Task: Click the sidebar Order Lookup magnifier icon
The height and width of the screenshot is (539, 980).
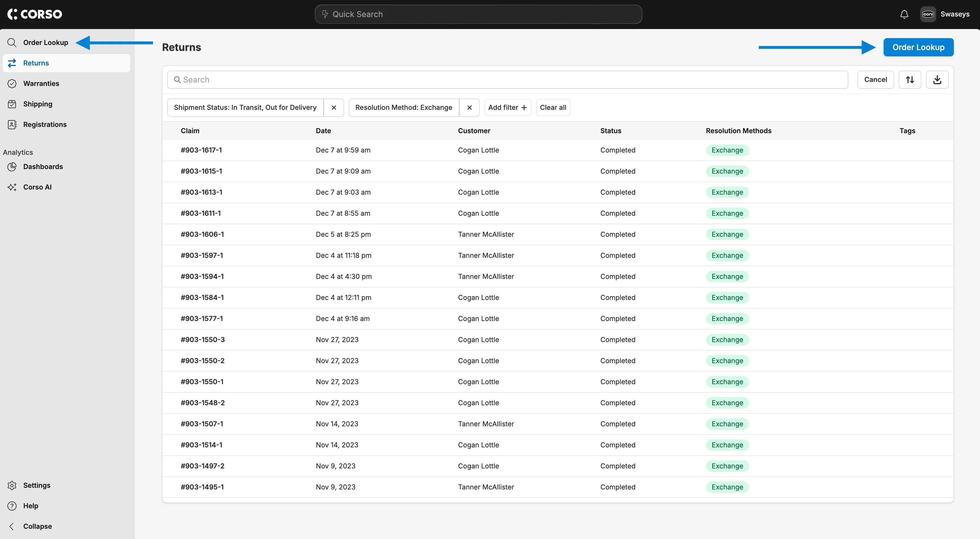Action: (x=12, y=42)
